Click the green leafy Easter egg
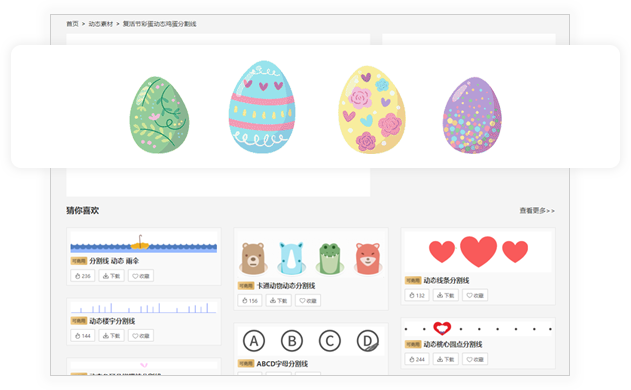The image size is (631, 390). (159, 115)
